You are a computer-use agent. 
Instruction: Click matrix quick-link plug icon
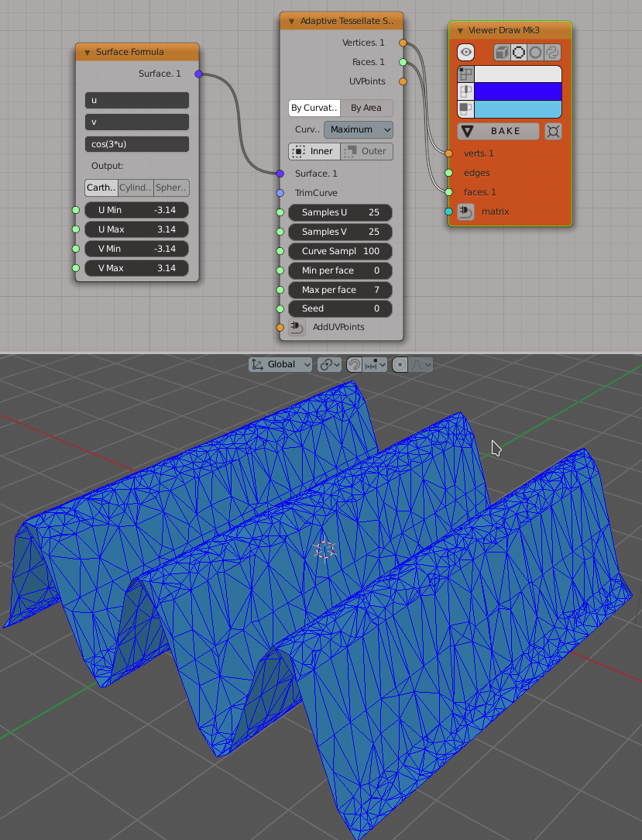coord(466,212)
